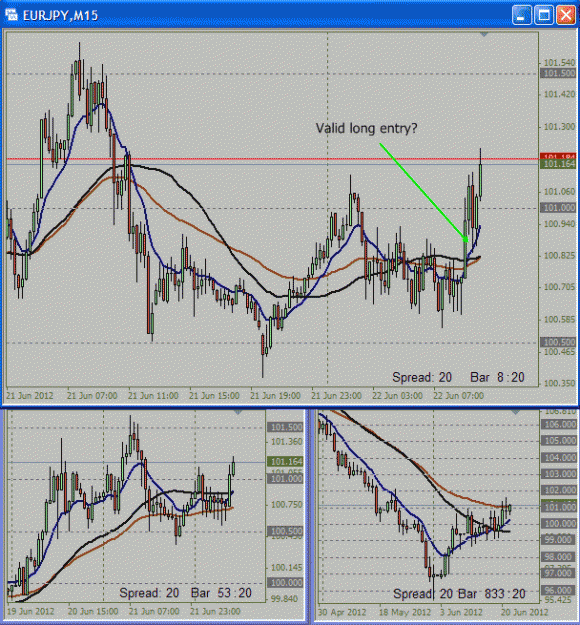Click the red 101.184 price tag on the M15 scale
Screen dimensions: 580x625
[558, 156]
